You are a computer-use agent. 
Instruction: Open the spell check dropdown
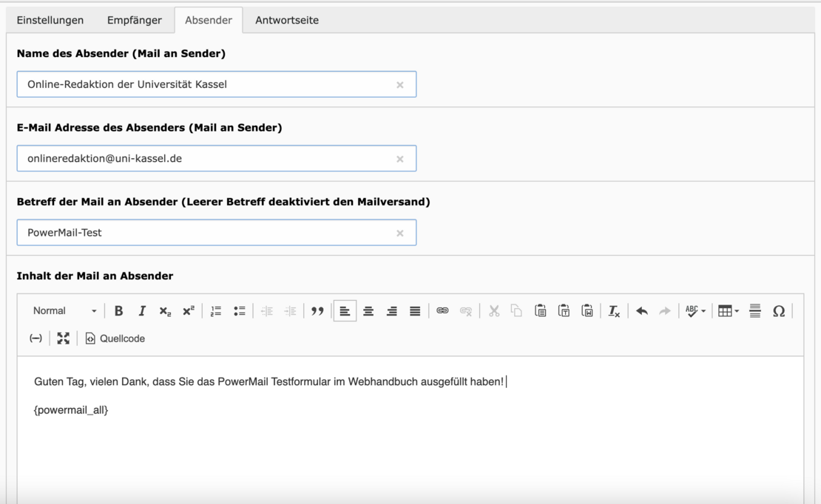[695, 311]
